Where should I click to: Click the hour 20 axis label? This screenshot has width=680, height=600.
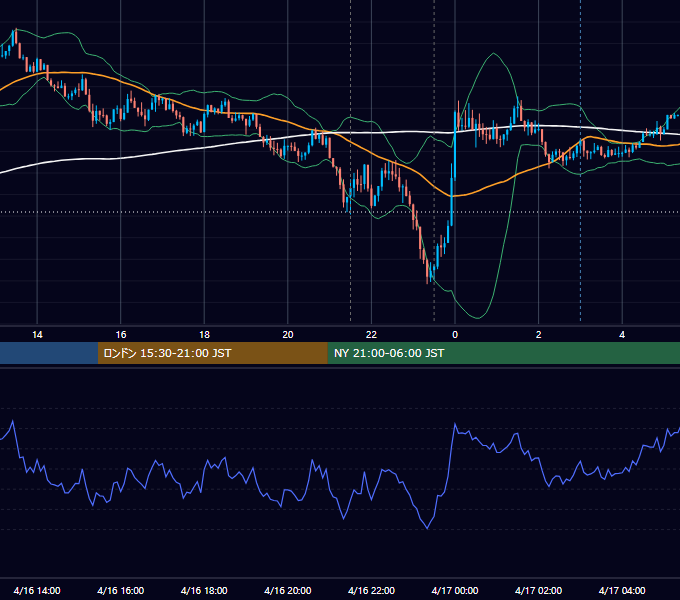[288, 335]
